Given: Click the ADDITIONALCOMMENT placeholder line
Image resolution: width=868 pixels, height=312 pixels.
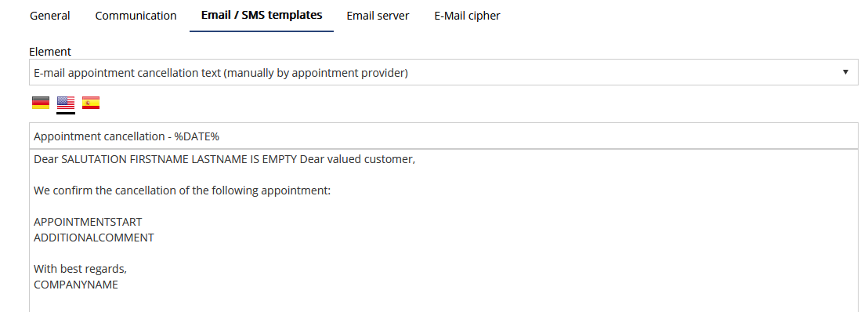Looking at the screenshot, I should 94,238.
